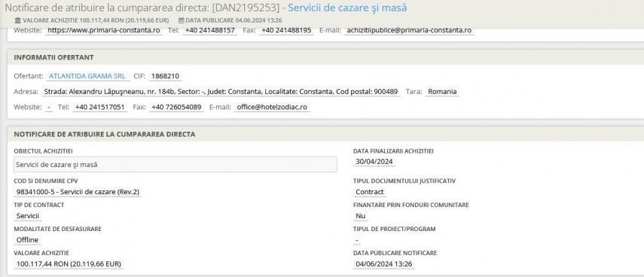
Task: Select the phone number +40 241488157
Action: pyautogui.click(x=210, y=30)
